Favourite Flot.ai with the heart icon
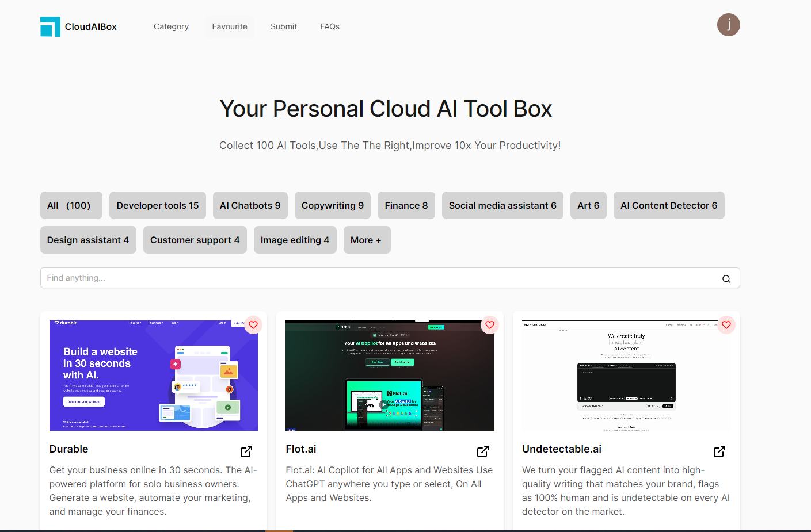The height and width of the screenshot is (532, 811). pos(490,325)
